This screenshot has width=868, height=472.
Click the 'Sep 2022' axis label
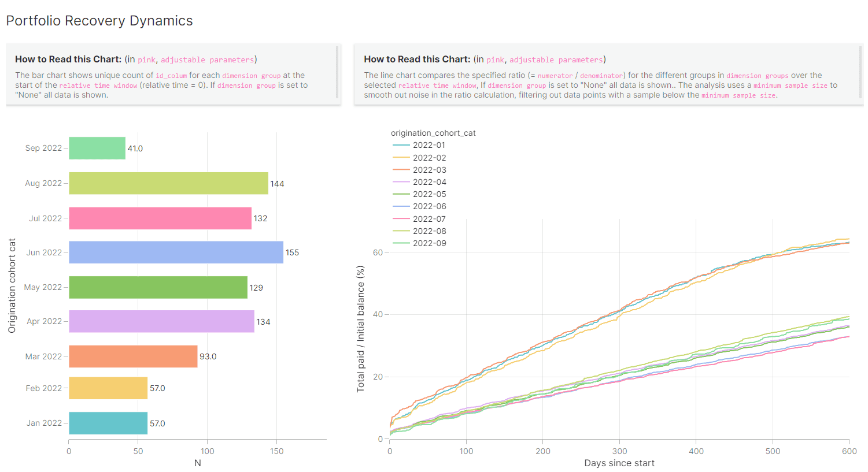(43, 148)
